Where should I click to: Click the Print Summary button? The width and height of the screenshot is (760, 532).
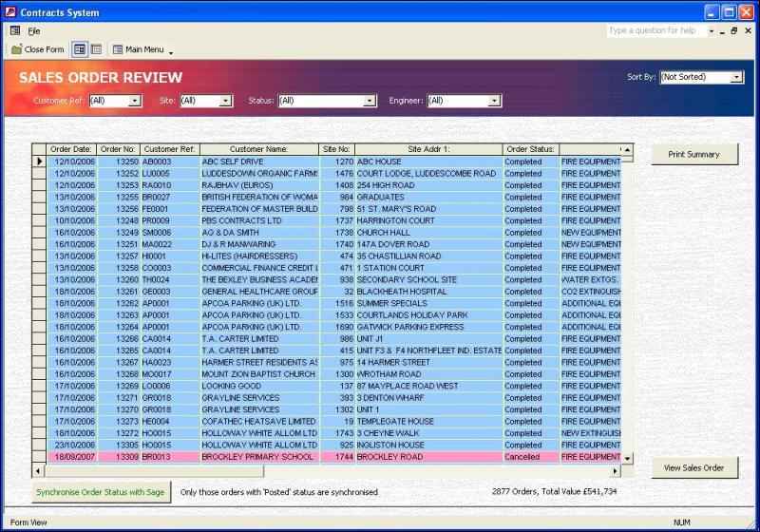coord(694,154)
